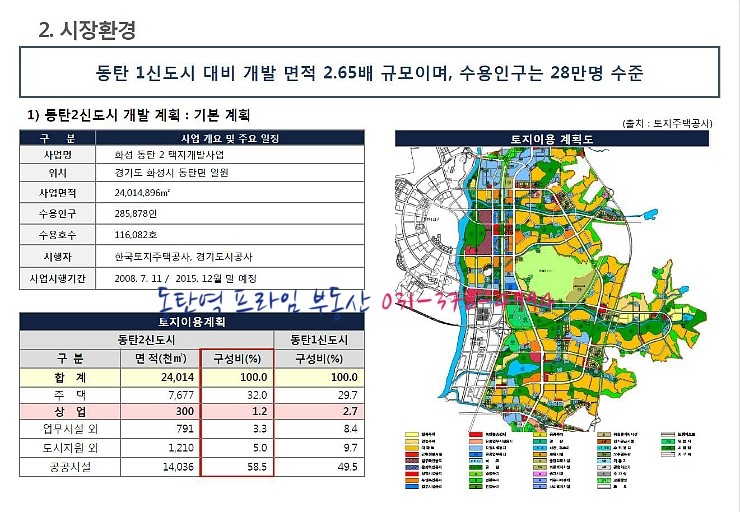Click the '토지이용계획' table title bar

click(x=192, y=322)
